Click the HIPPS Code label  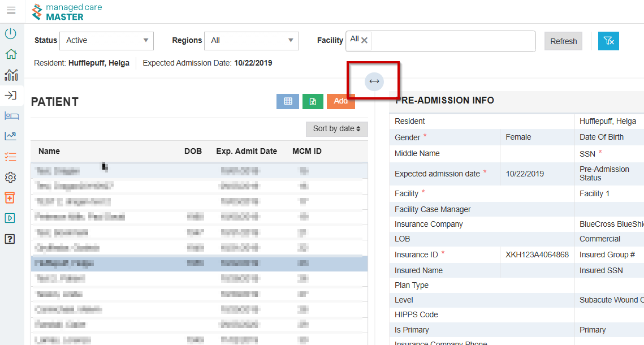tap(416, 314)
